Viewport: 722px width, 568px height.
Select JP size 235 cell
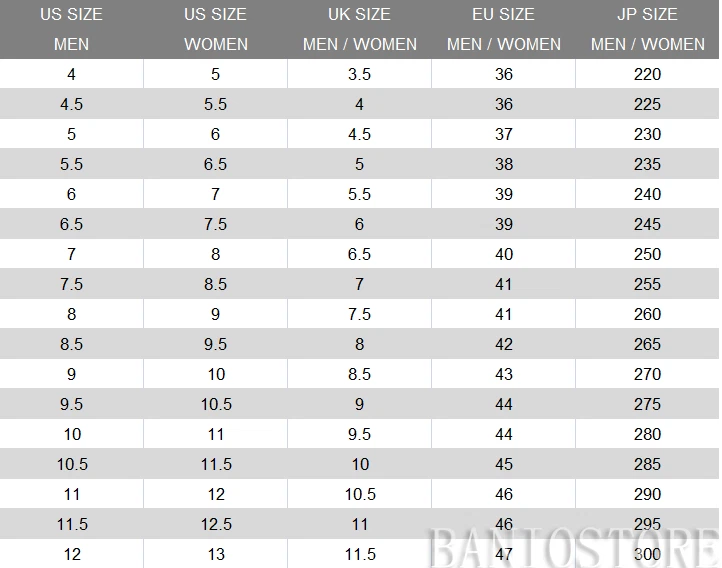[x=647, y=164]
